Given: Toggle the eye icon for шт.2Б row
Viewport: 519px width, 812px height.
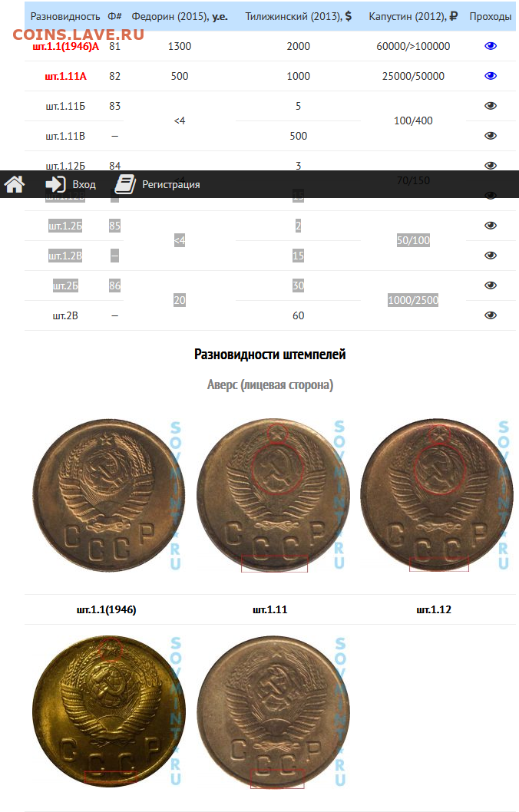Looking at the screenshot, I should (491, 286).
